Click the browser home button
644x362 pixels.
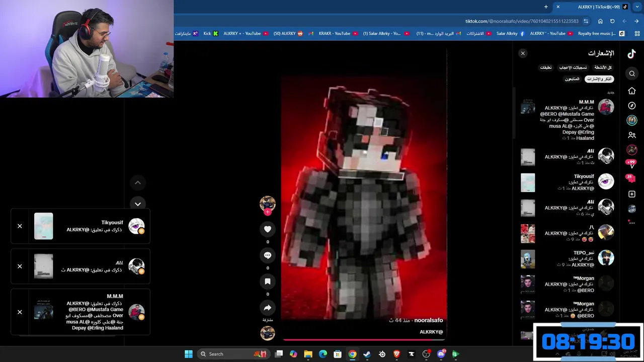coord(600,21)
